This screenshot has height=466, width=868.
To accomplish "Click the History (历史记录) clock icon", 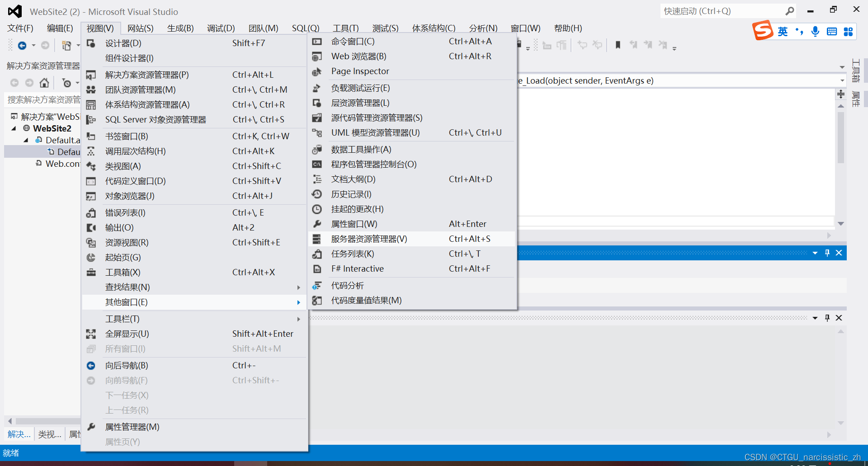I will pyautogui.click(x=317, y=194).
